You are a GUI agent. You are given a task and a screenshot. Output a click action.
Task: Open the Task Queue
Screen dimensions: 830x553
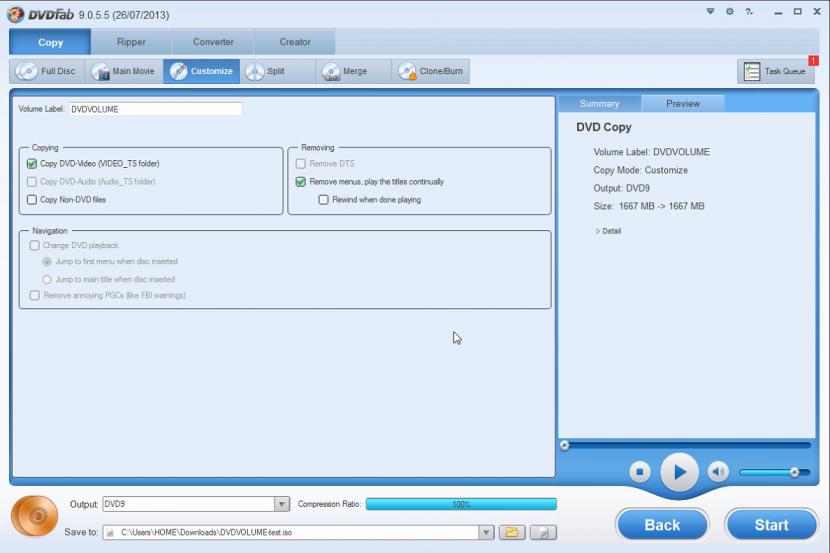tap(775, 71)
